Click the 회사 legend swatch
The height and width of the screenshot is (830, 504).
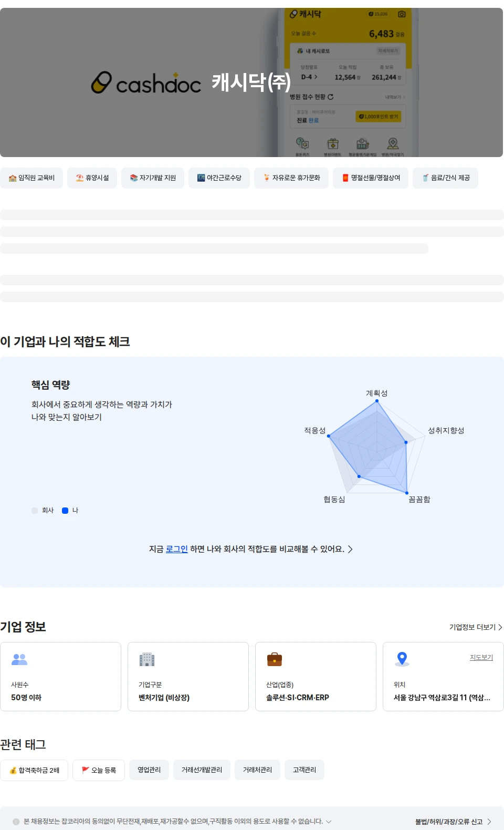35,511
